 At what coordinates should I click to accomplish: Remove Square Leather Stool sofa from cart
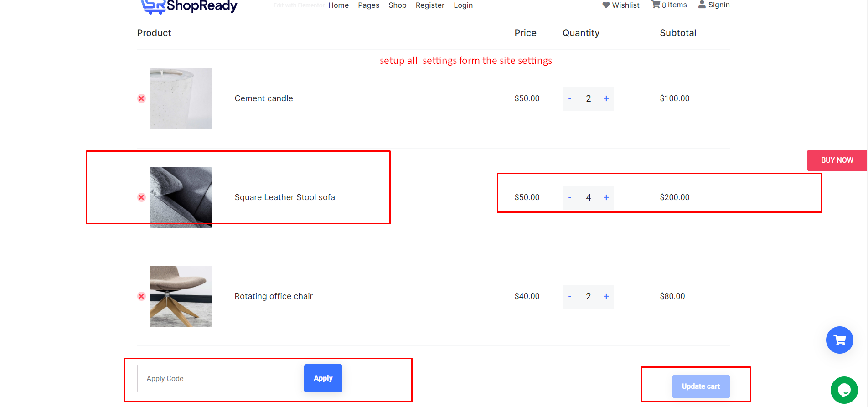point(141,197)
